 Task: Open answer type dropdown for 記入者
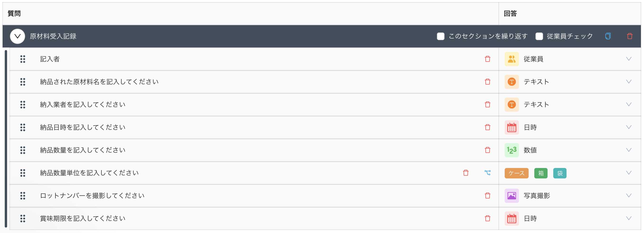(x=629, y=59)
